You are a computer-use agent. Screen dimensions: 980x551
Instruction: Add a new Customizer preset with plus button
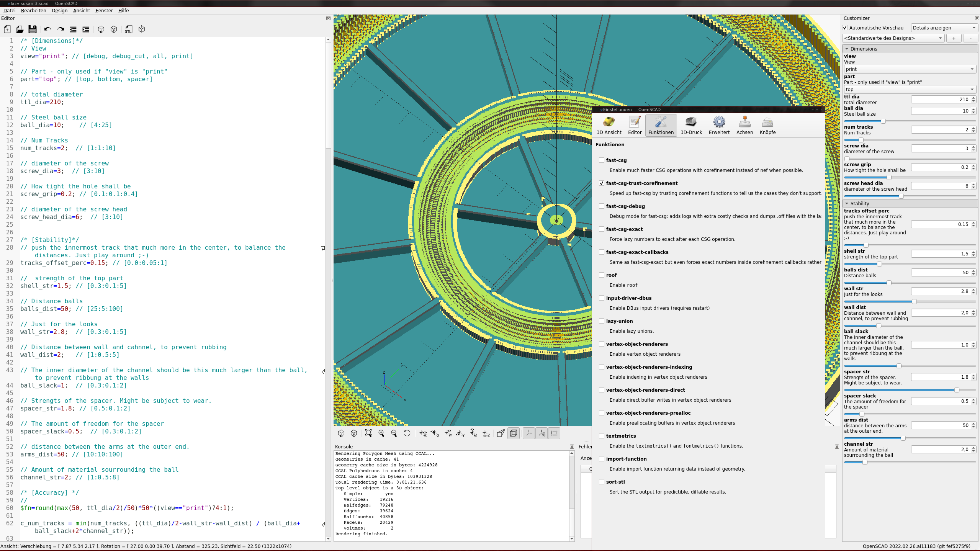[x=953, y=38]
